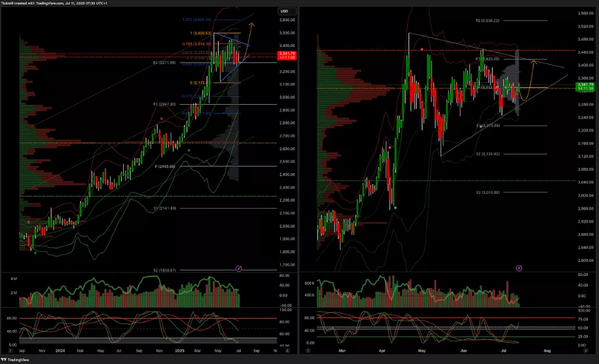This screenshot has width=599, height=364.
Task: Click the TradingView logo in bottom-left corner
Action: 14,359
